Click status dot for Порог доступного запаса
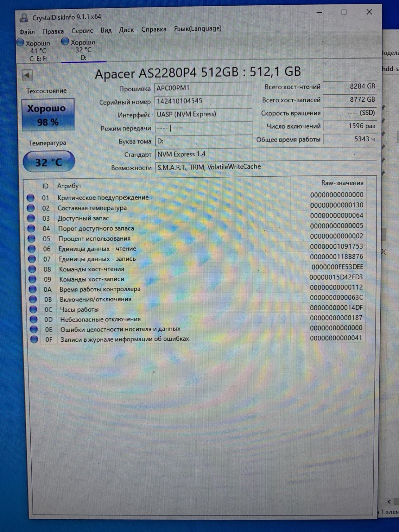Image resolution: width=399 pixels, height=532 pixels. (x=31, y=228)
